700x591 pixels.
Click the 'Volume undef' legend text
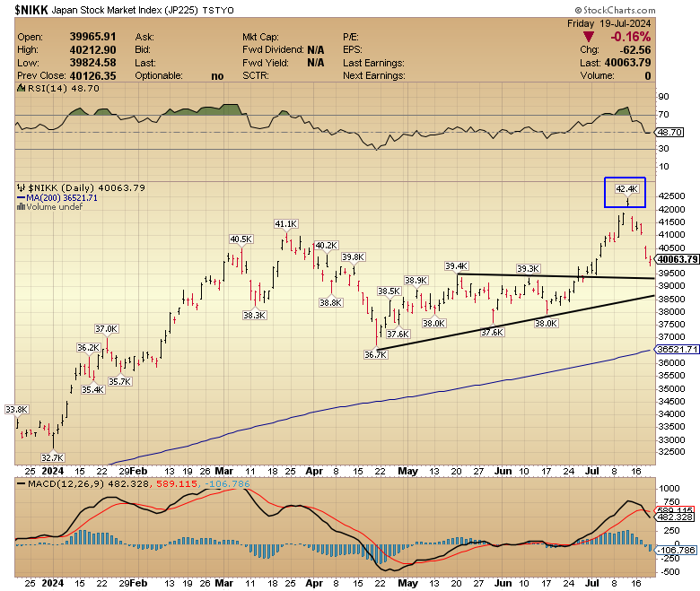55,207
